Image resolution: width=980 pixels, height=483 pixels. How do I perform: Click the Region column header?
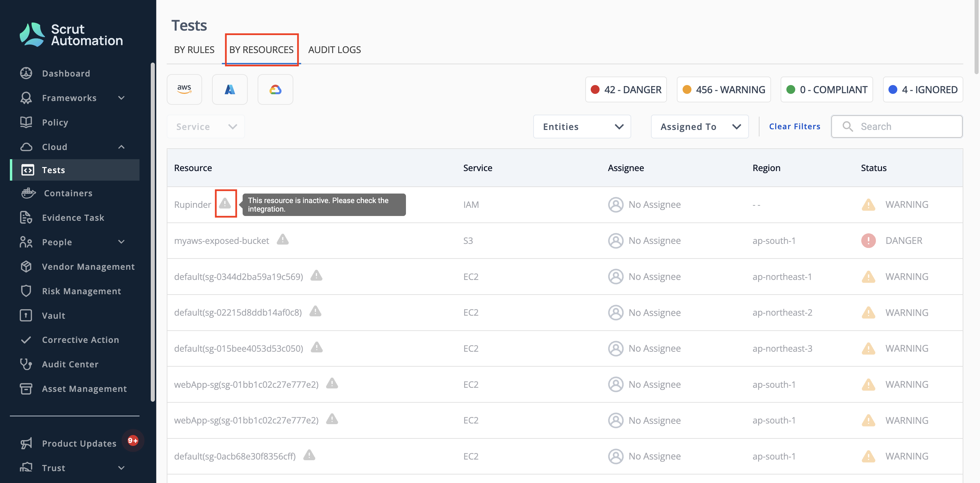766,168
